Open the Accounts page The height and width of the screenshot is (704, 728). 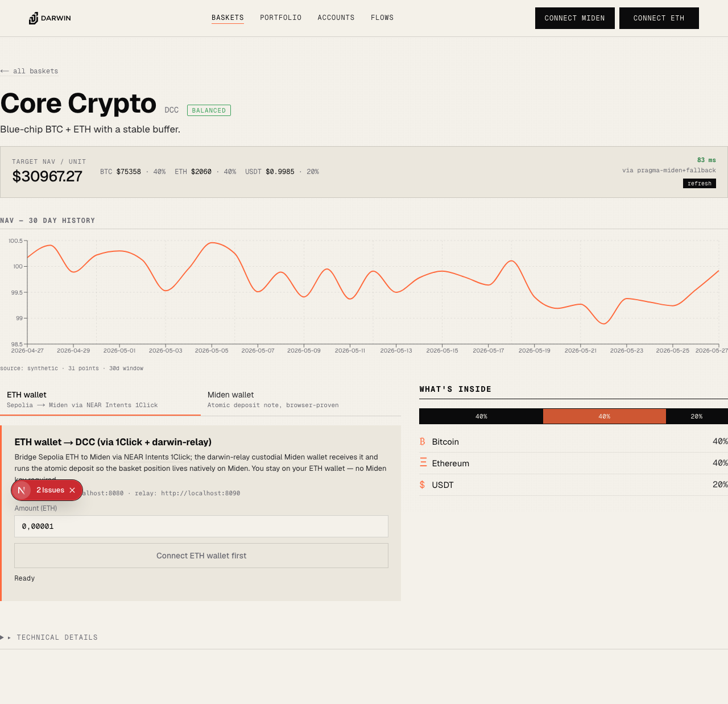click(336, 18)
